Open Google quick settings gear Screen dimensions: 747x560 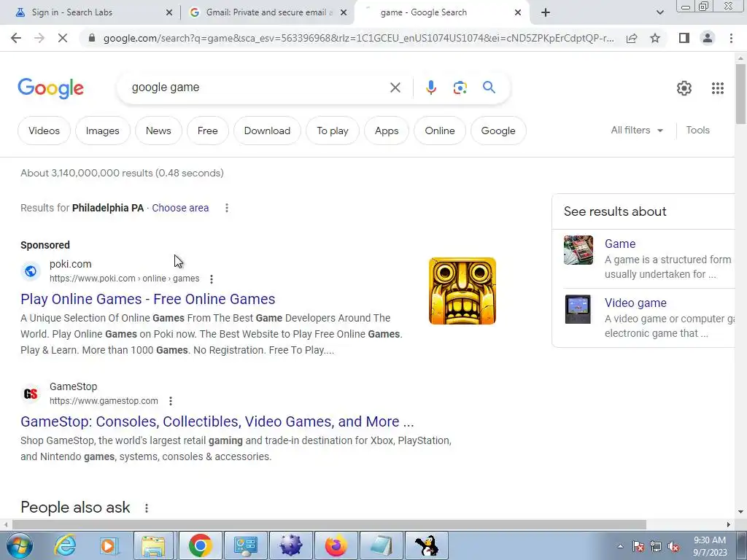684,88
